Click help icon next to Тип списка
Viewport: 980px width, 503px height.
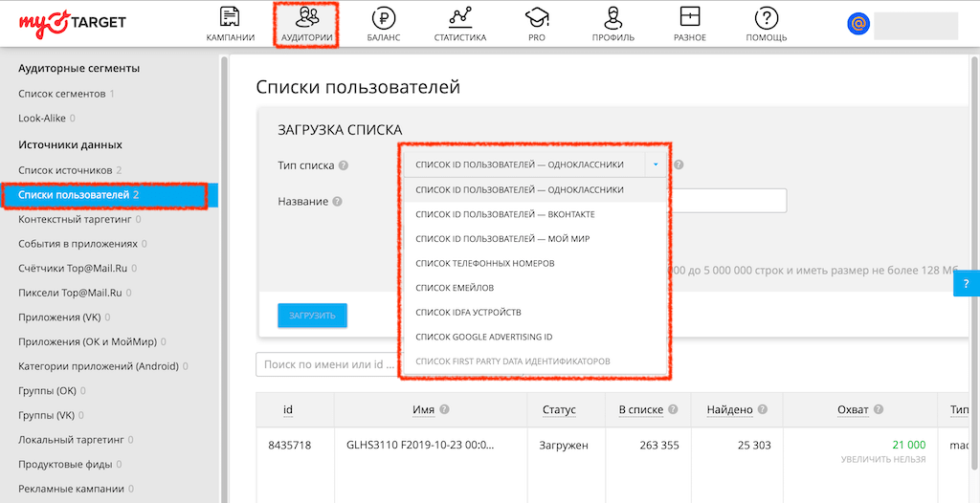point(344,165)
